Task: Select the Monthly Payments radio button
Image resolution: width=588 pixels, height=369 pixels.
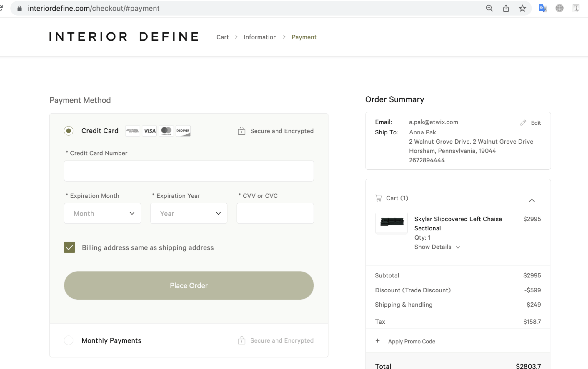Action: (x=69, y=340)
